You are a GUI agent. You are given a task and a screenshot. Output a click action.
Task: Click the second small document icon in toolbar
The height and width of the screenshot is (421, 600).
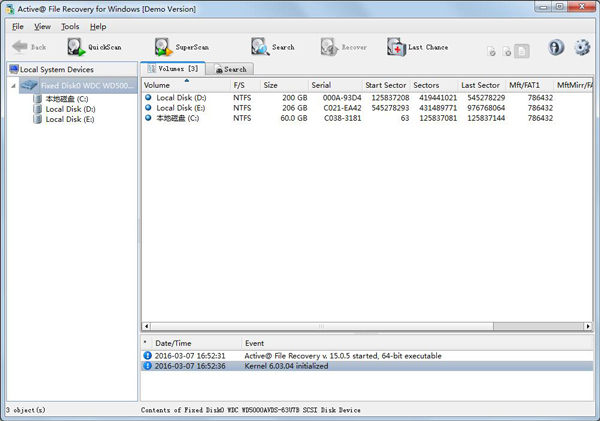(x=507, y=51)
